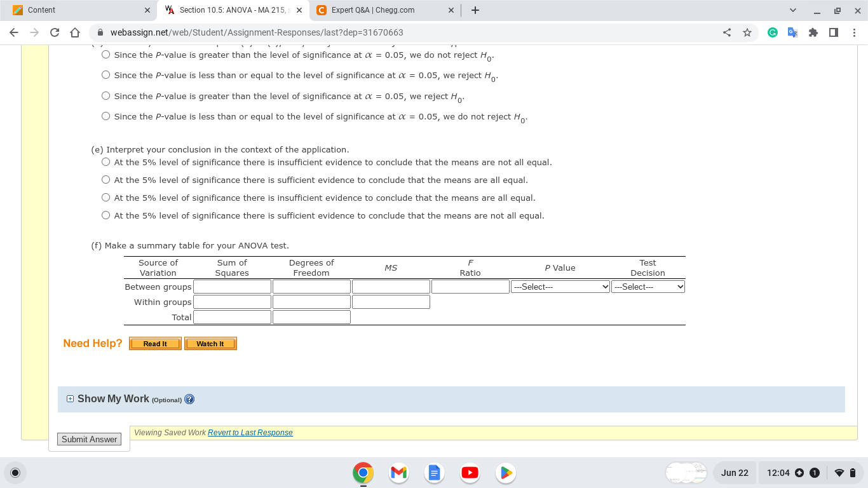Open the P Value select dropdown
868x488 pixels.
coord(560,287)
